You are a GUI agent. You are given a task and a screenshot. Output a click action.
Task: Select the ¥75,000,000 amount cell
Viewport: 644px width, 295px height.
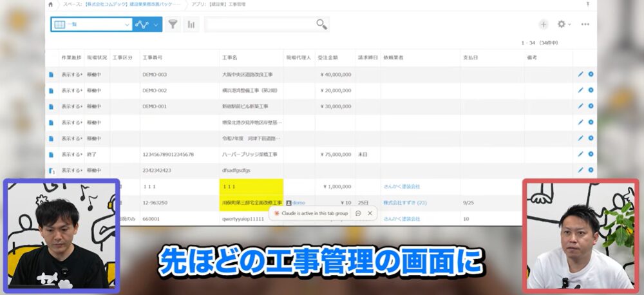[x=336, y=155]
